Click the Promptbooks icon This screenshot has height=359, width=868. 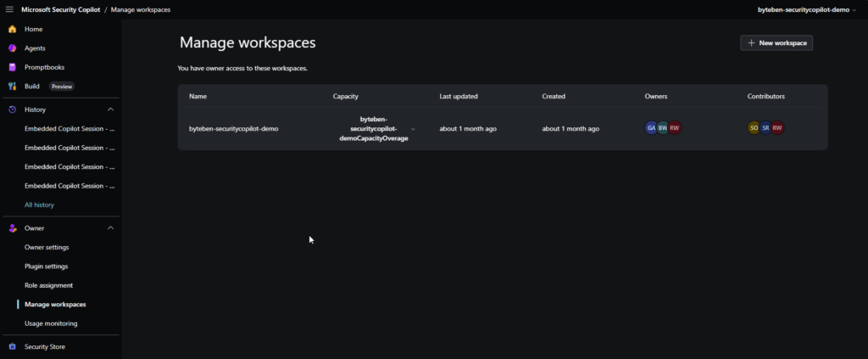pos(12,67)
